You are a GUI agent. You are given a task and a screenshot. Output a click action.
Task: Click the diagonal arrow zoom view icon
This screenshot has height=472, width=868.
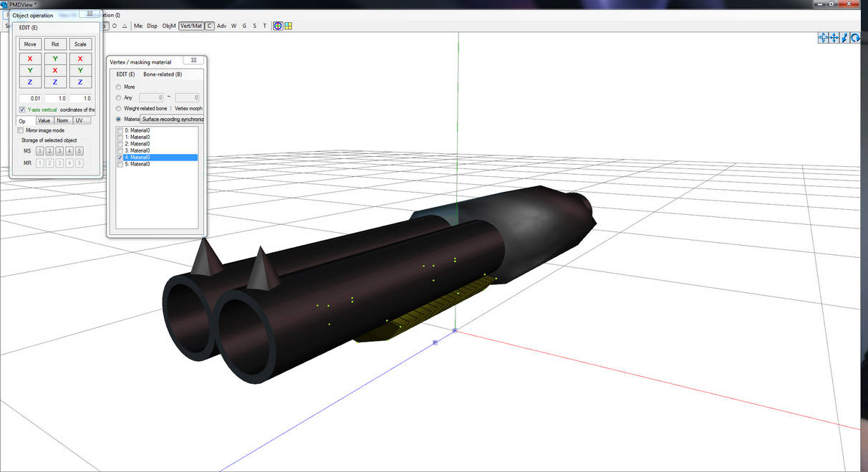[x=845, y=38]
